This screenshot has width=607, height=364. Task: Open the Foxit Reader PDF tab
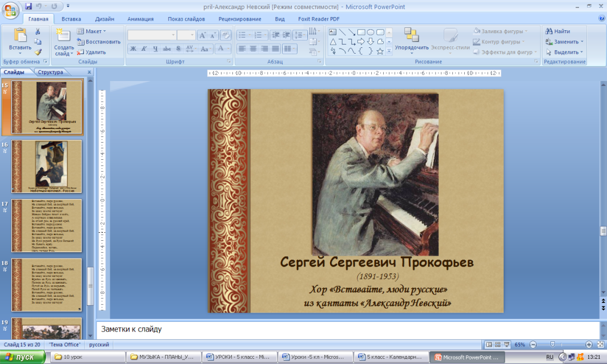tap(319, 19)
